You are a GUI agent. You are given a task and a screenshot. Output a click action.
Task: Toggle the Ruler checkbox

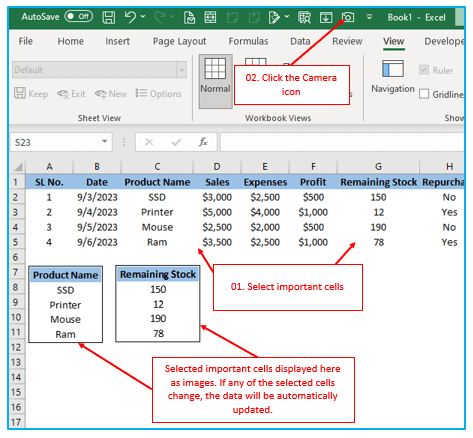[424, 70]
